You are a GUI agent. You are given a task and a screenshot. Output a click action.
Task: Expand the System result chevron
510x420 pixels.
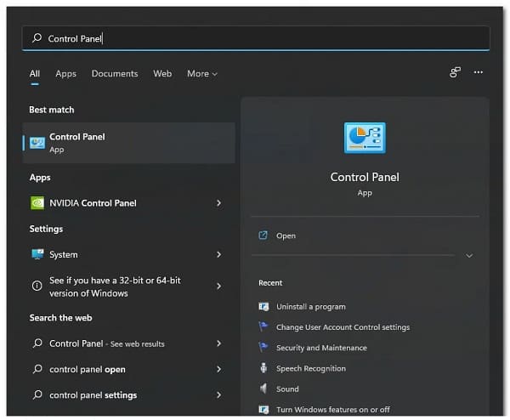[219, 254]
